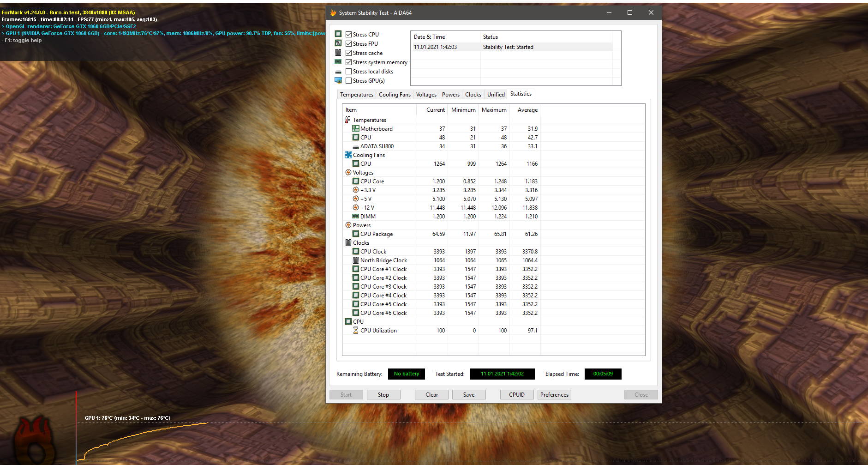868x465 pixels.
Task: Click the Maximum column header
Action: (494, 110)
